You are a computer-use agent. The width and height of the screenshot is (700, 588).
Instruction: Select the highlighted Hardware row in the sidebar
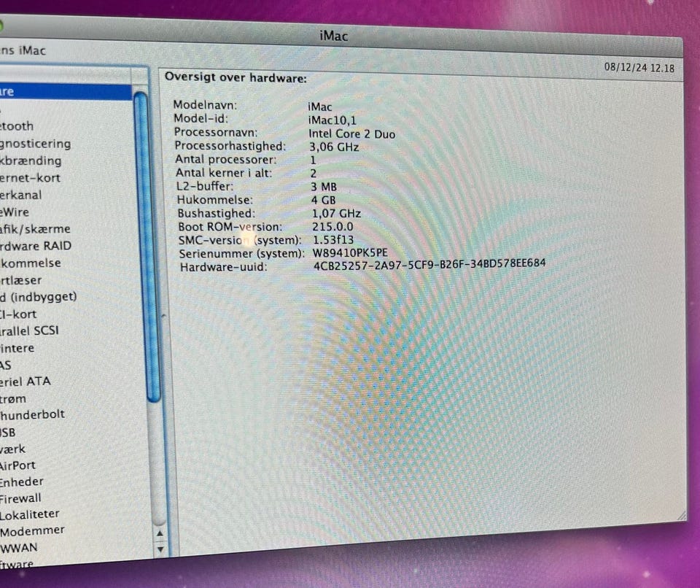(x=66, y=92)
